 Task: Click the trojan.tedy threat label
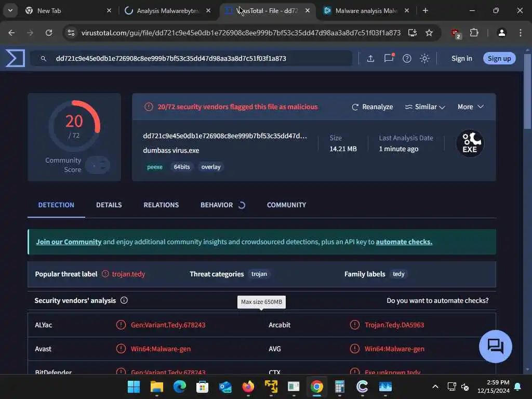(x=128, y=274)
